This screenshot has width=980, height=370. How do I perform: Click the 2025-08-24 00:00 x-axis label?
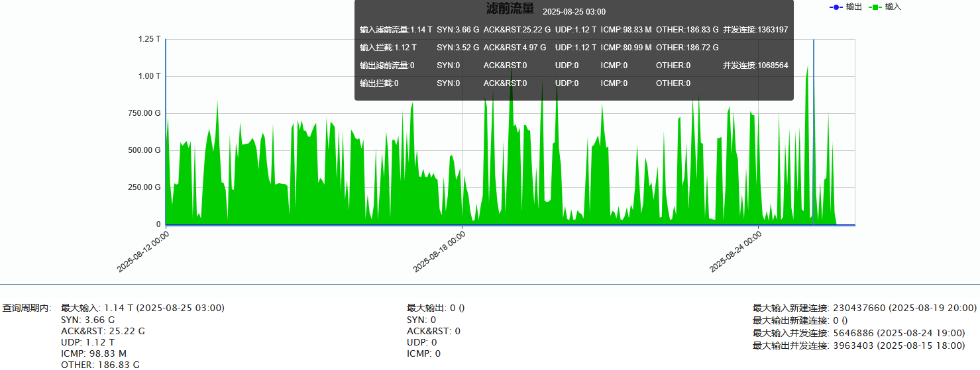(735, 251)
